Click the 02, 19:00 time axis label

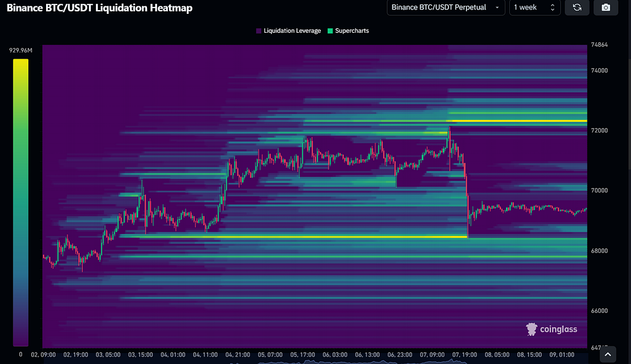pyautogui.click(x=76, y=355)
